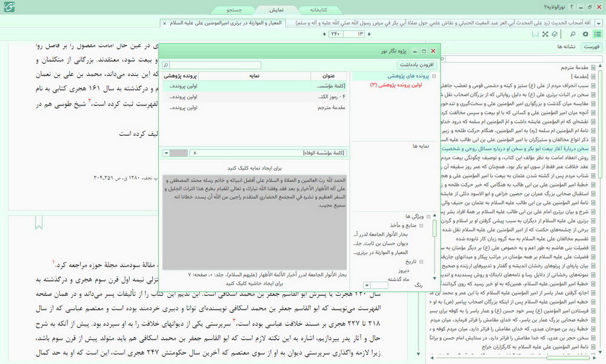Image resolution: width=606 pixels, height=364 pixels.
Task: Filter by دیروز date
Action: point(404,271)
